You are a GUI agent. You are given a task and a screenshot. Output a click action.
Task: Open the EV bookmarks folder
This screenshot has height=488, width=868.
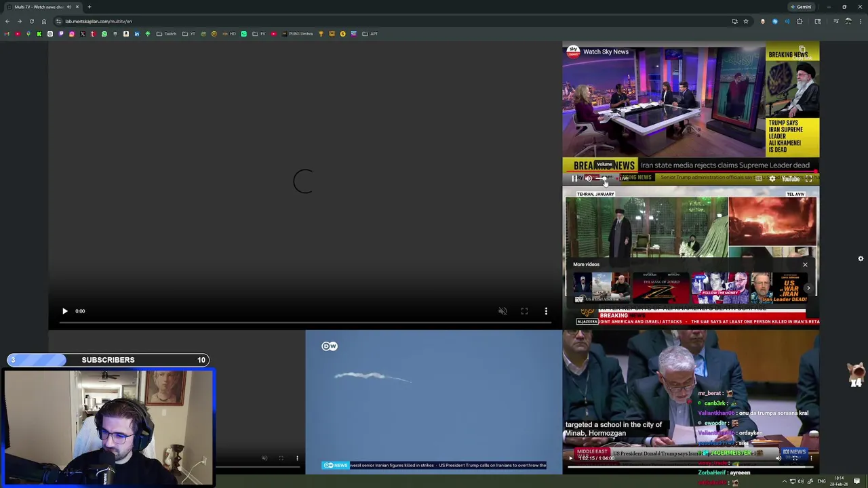259,34
